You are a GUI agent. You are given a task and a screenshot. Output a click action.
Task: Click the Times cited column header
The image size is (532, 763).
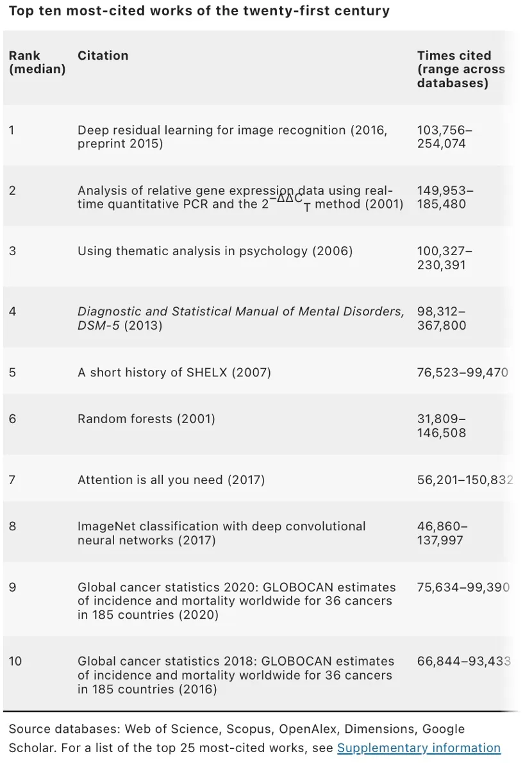point(461,69)
